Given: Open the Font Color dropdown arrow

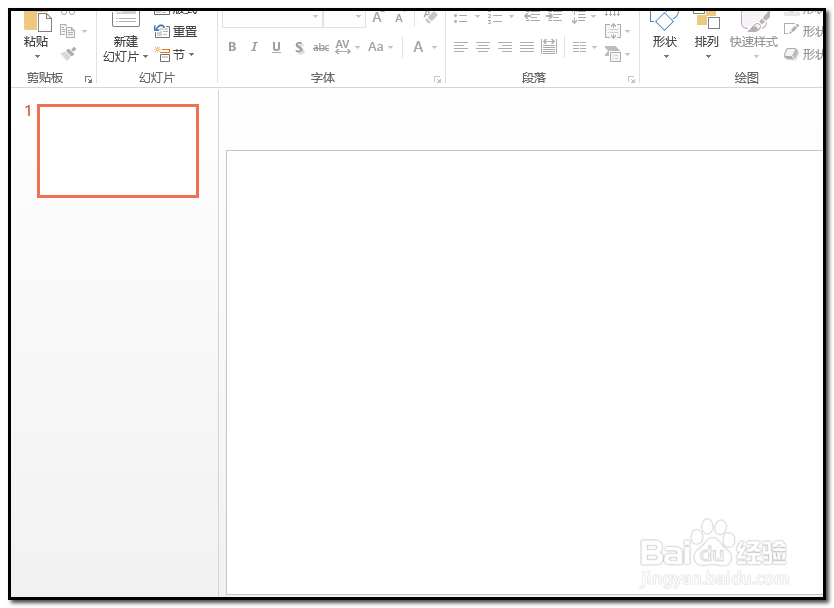Looking at the screenshot, I should coord(435,47).
